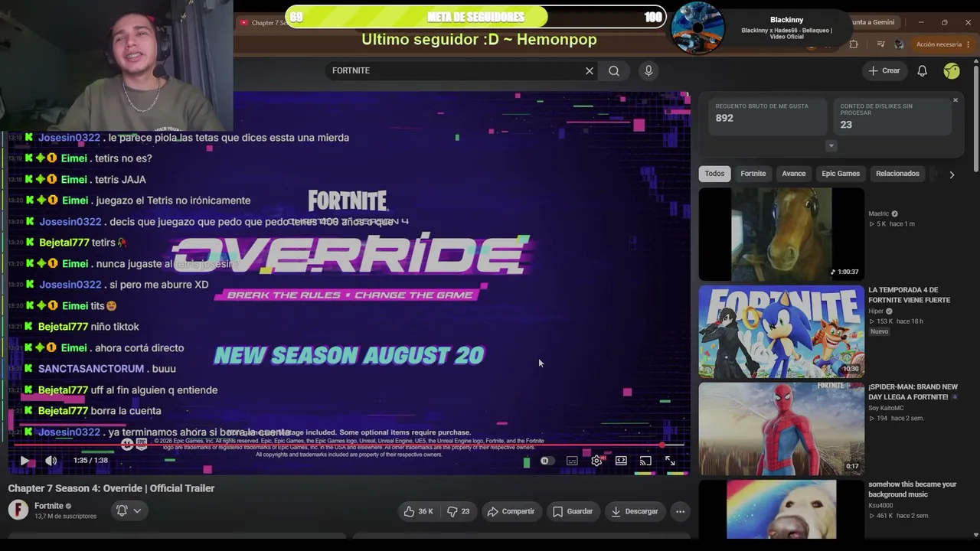980x551 pixels.
Task: Open YouTube notifications bell
Action: tap(923, 70)
